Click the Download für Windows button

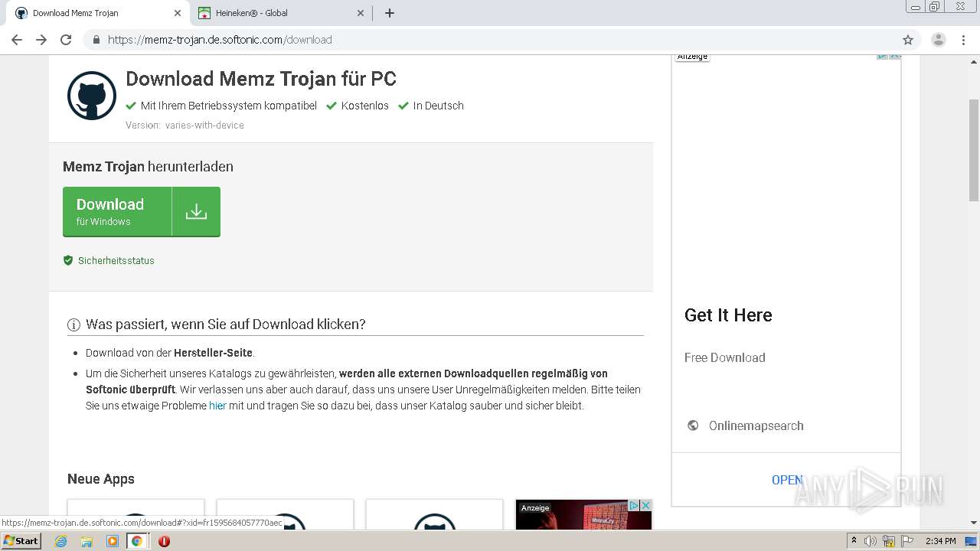tap(142, 211)
